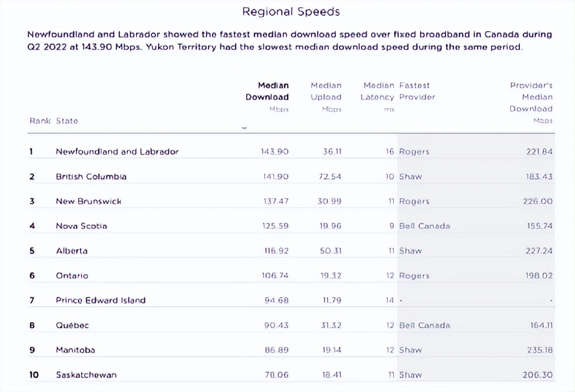Select the Saskatchewan row name
Screen dimensions: 575x392
tap(86, 375)
